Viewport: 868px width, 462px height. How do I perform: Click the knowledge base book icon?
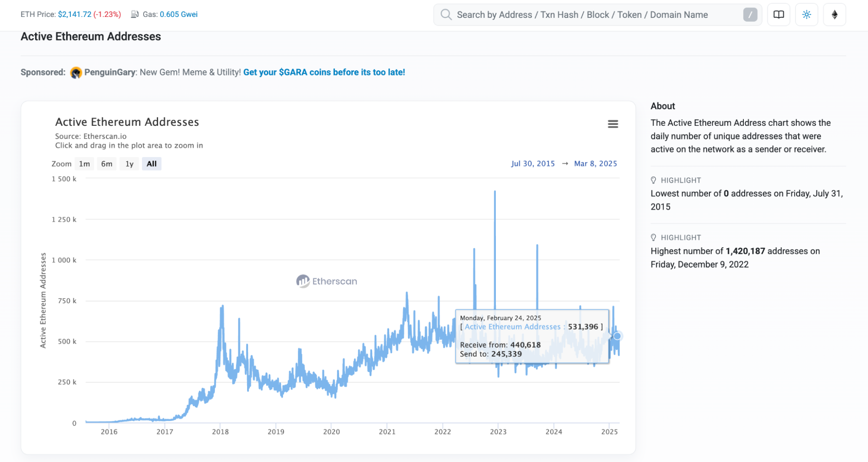779,14
